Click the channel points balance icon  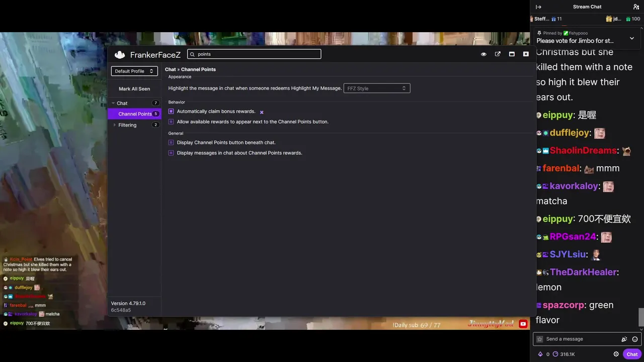555,354
